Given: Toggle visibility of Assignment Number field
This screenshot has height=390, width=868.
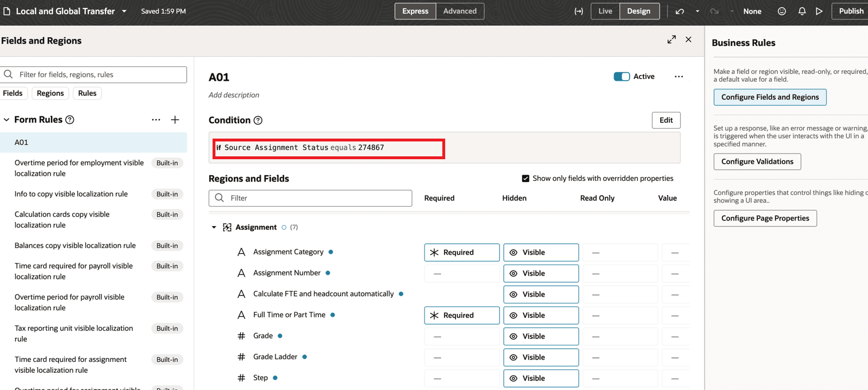Looking at the screenshot, I should [541, 273].
